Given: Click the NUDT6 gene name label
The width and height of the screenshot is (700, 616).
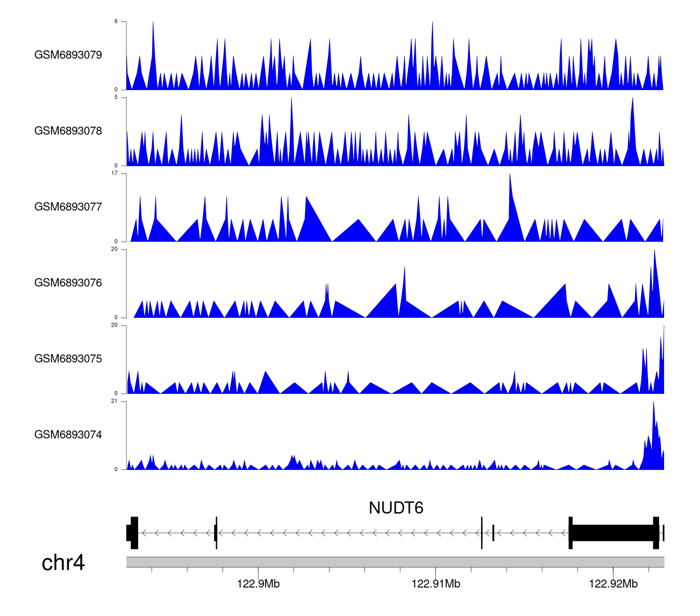Looking at the screenshot, I should coord(396,508).
